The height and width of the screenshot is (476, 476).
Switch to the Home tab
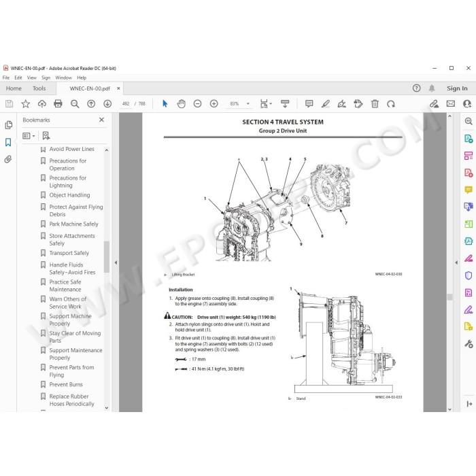click(14, 88)
